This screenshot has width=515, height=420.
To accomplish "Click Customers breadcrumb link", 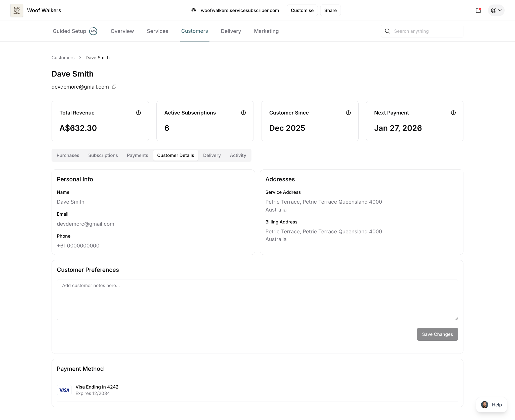I will 63,58.
